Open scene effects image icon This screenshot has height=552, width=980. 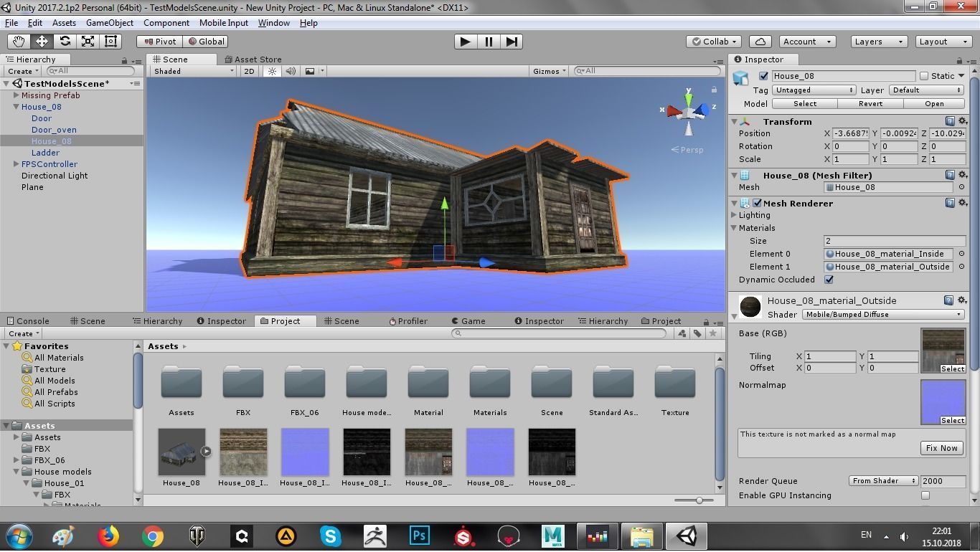tap(310, 71)
